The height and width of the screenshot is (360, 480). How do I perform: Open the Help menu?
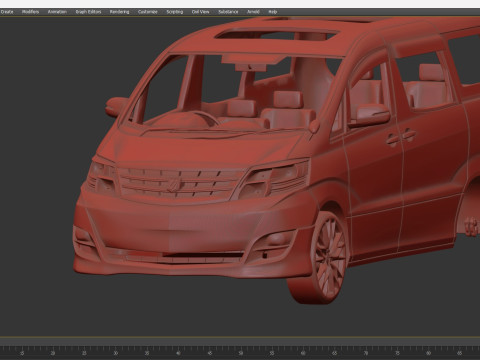pyautogui.click(x=273, y=12)
